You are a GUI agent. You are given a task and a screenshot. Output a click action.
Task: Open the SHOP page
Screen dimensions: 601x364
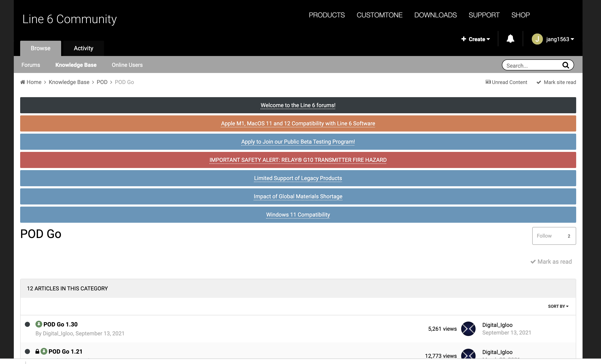521,15
